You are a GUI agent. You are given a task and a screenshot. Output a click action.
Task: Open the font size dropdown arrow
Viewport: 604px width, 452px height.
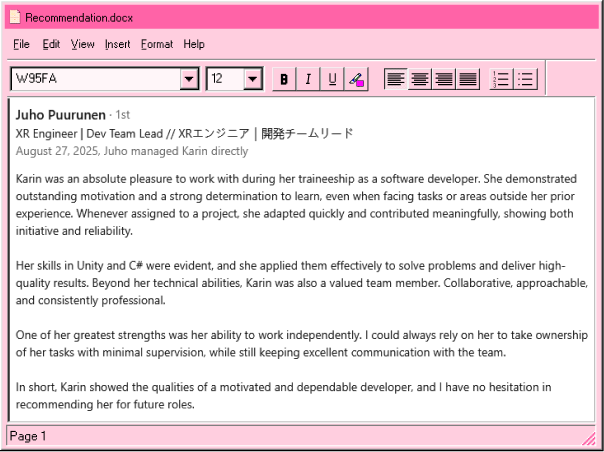pyautogui.click(x=253, y=79)
